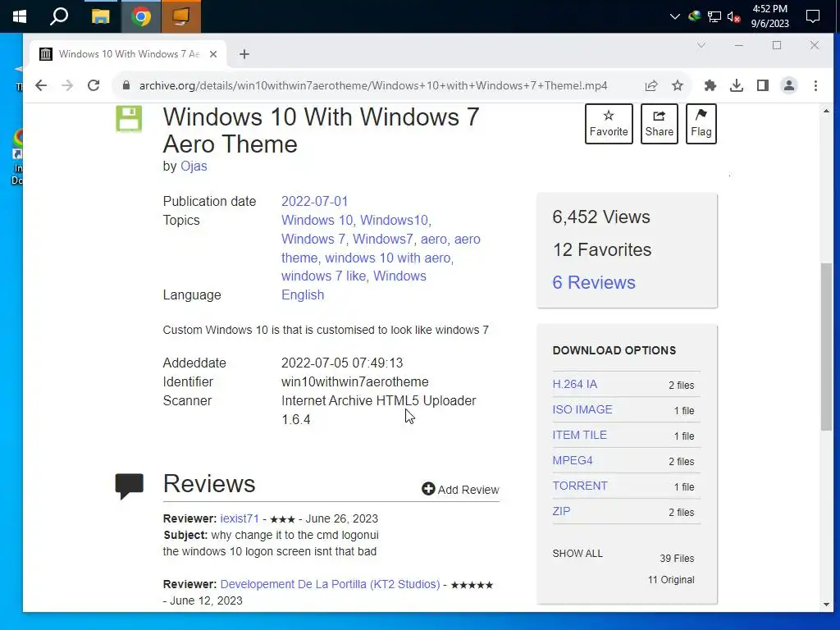Click Chrome icon in taskbar
This screenshot has height=630, width=840.
click(141, 16)
